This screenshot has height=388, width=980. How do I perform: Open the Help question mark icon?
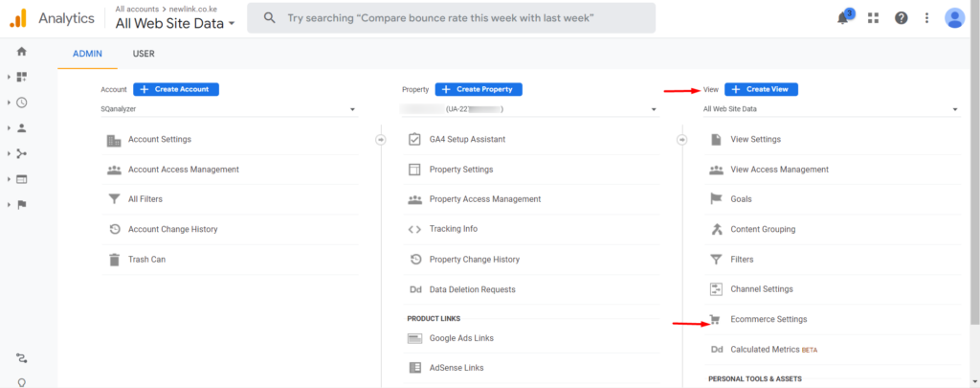901,18
